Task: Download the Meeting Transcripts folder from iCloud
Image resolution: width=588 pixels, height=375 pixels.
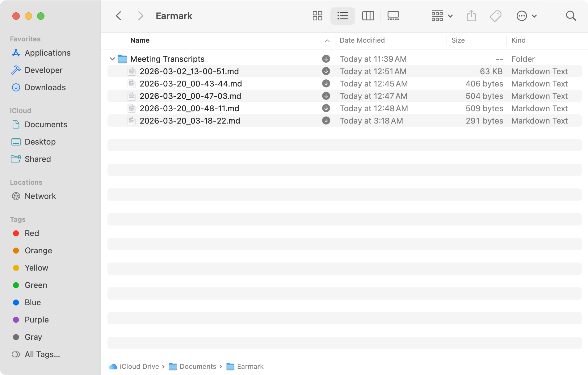Action: 326,59
